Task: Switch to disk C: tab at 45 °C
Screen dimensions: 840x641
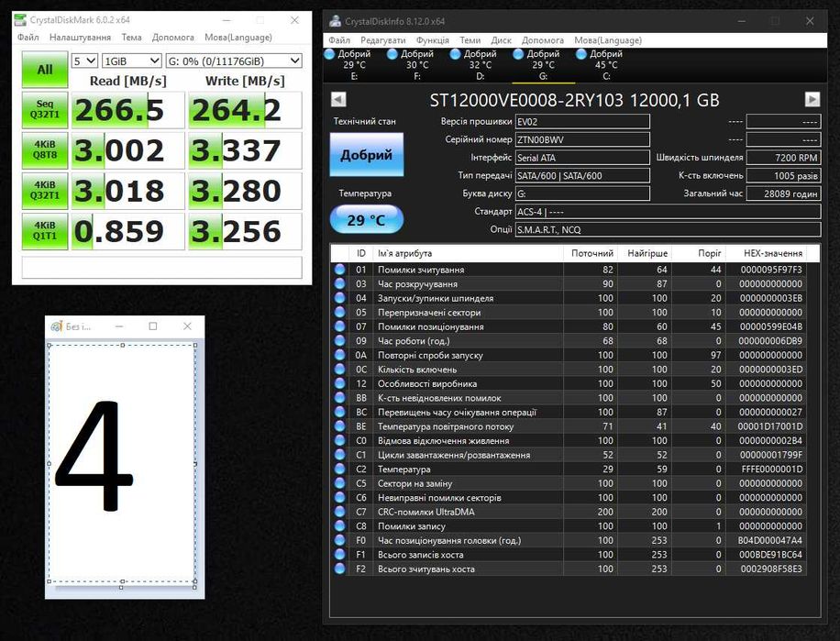Action: (606, 65)
